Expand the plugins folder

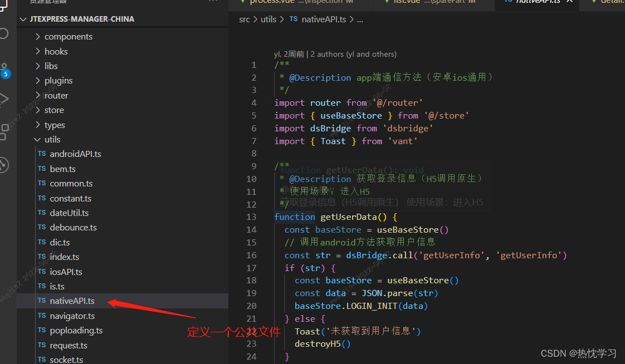tap(38, 81)
